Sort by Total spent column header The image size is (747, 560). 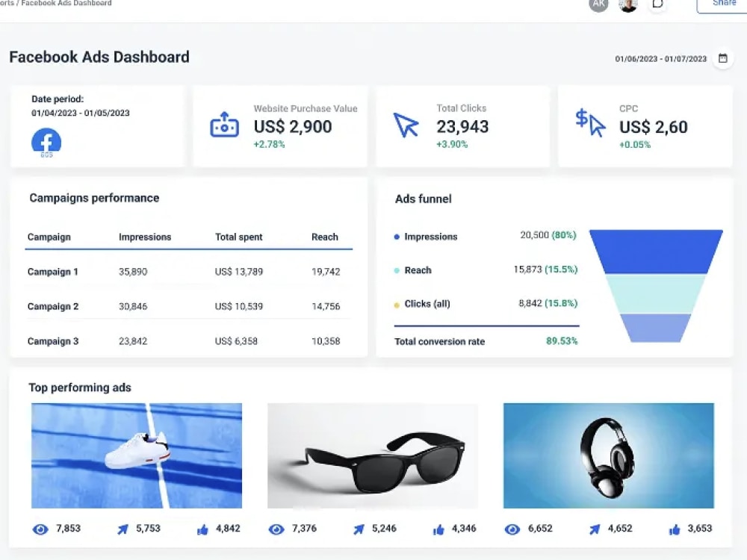tap(239, 237)
